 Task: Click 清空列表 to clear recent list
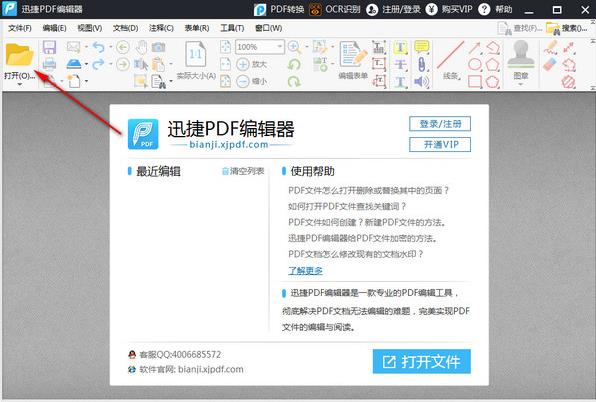pos(243,171)
